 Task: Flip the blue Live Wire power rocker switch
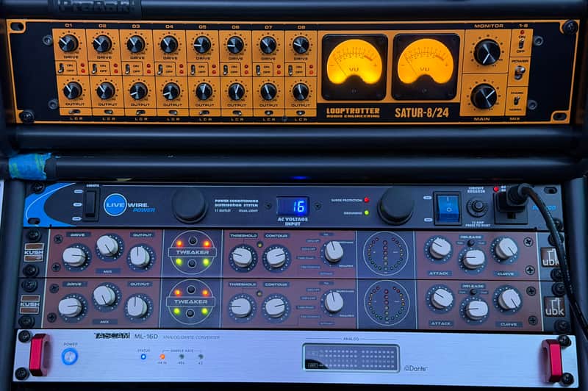[448, 209]
